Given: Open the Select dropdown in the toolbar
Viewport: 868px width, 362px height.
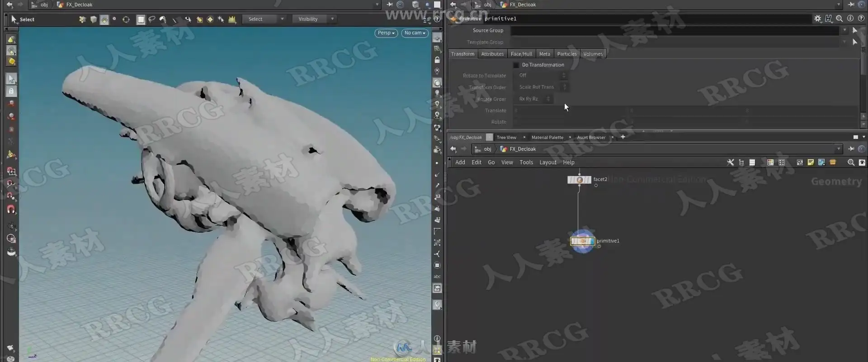Looking at the screenshot, I should point(266,19).
